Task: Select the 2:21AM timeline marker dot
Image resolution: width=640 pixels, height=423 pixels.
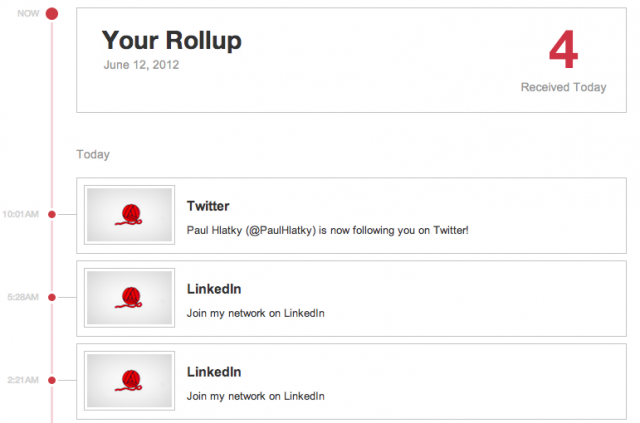Action: [x=52, y=380]
